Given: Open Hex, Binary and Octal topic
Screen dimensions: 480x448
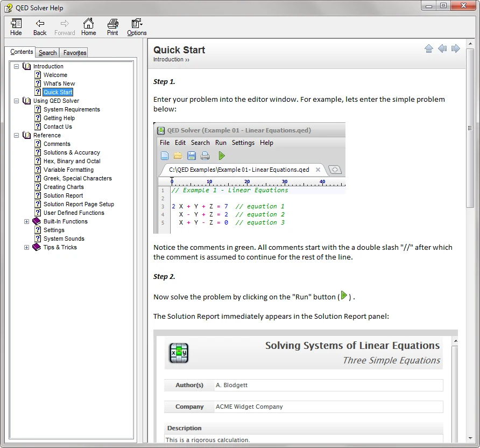Looking at the screenshot, I should click(x=72, y=161).
